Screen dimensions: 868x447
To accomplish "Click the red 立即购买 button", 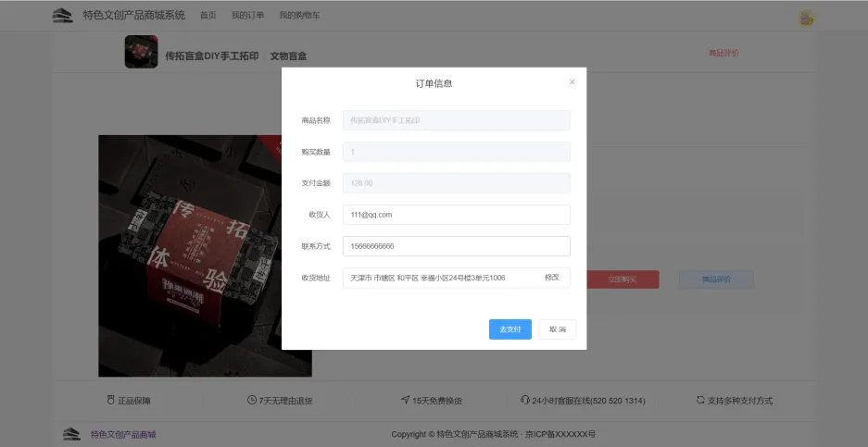I will tap(622, 279).
